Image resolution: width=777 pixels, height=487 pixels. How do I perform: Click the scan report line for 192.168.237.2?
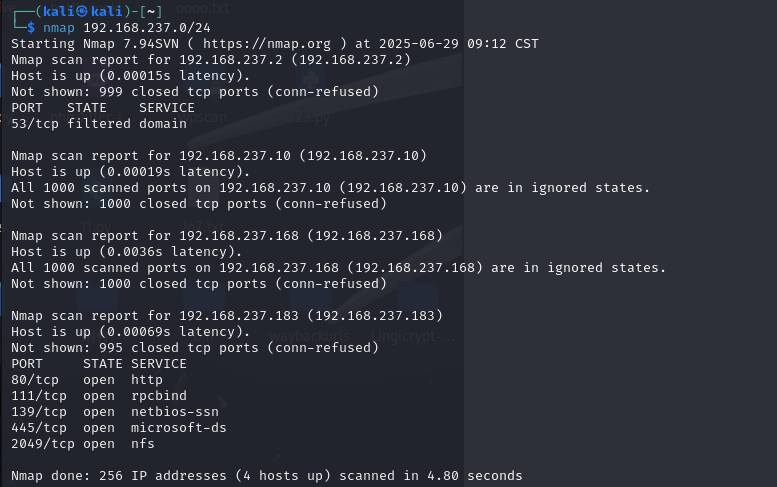(x=210, y=60)
